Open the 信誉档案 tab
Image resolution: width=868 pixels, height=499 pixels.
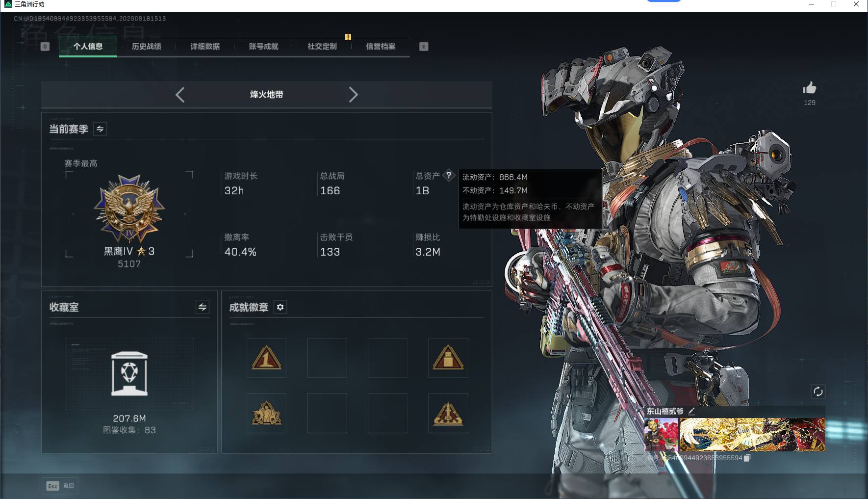(381, 47)
